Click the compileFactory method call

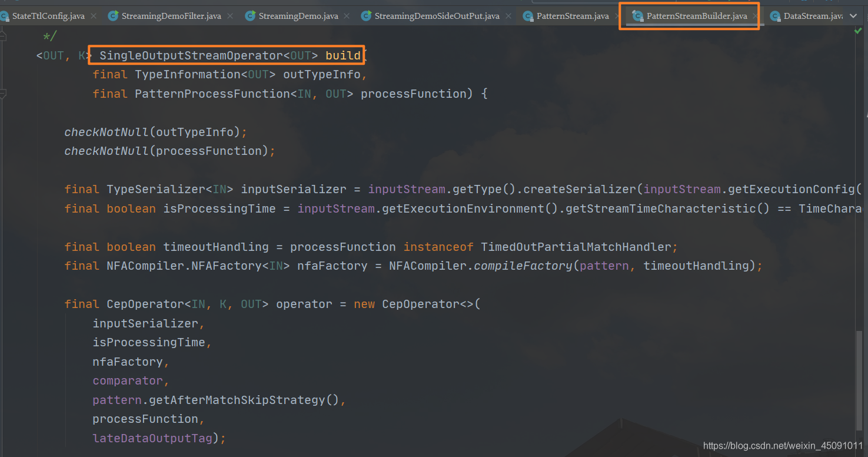523,266
